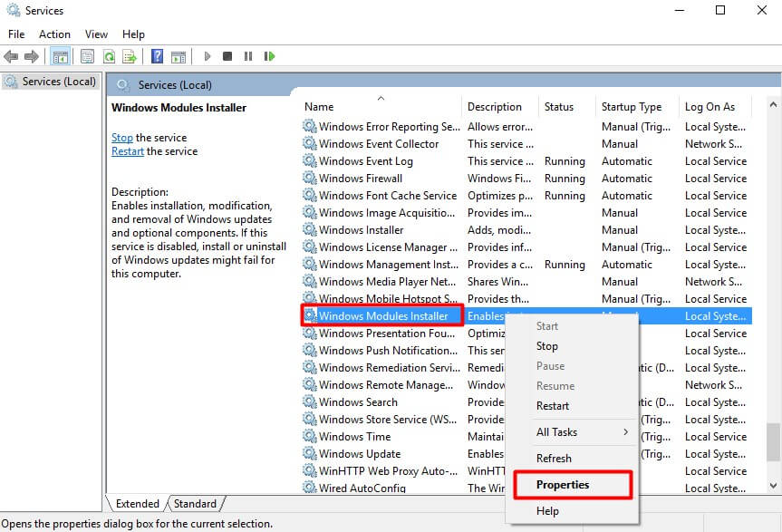
Task: Click gear icon beside Windows Firewall
Action: point(310,178)
